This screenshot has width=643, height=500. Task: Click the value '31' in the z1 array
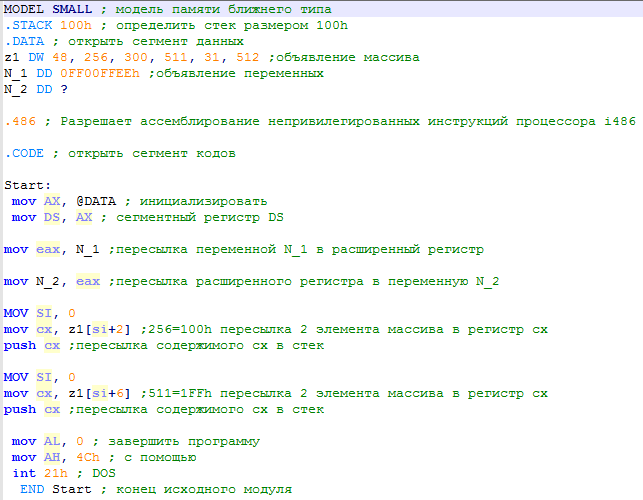(x=212, y=57)
